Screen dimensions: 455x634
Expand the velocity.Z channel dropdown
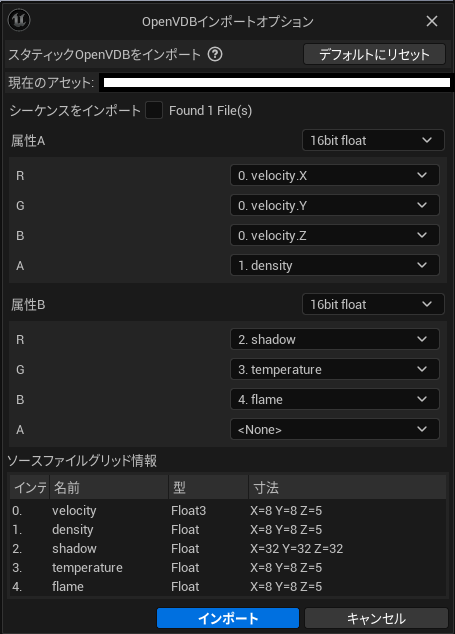click(334, 235)
